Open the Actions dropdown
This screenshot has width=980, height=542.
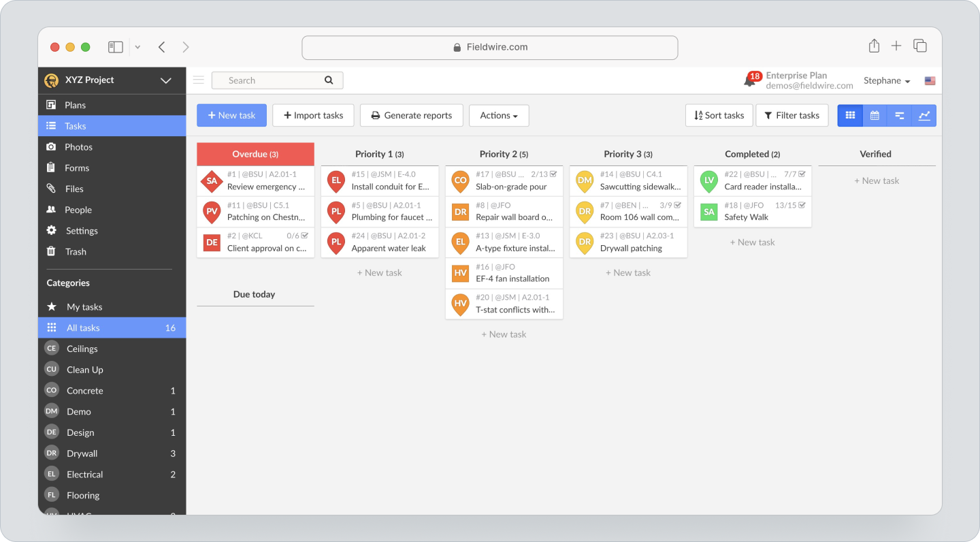499,115
